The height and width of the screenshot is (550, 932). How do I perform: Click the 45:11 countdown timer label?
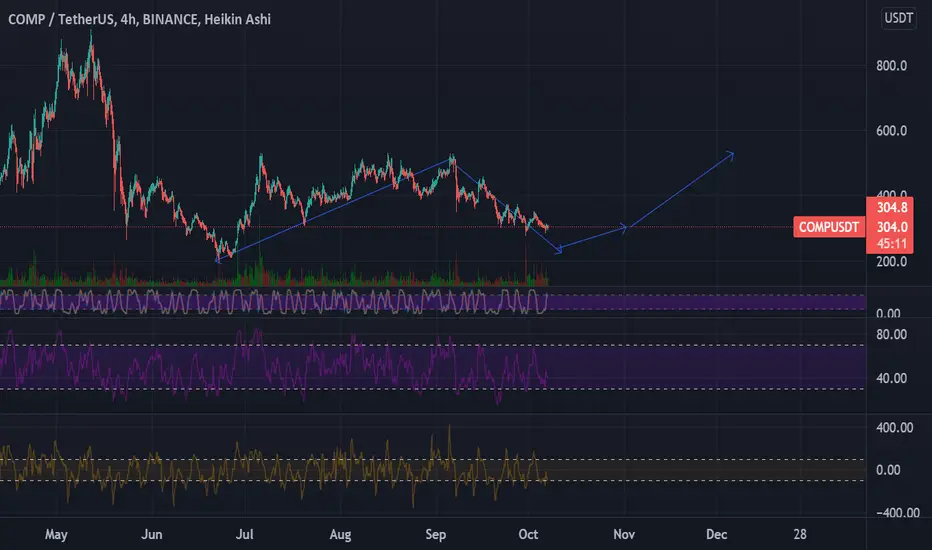point(892,244)
